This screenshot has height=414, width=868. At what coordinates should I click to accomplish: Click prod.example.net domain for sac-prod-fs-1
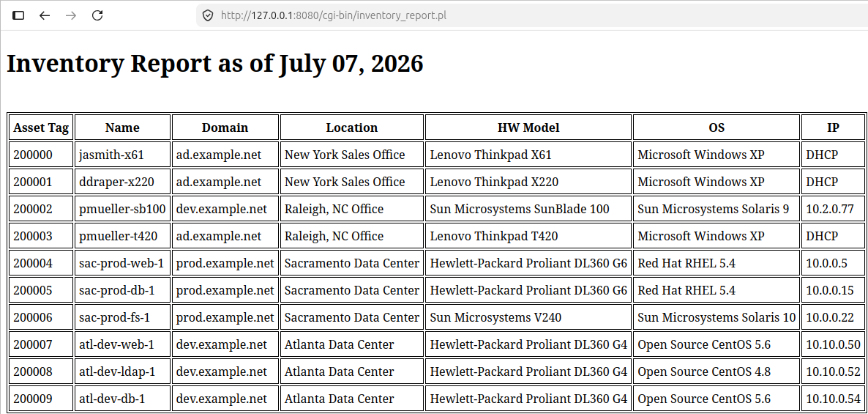pos(225,317)
